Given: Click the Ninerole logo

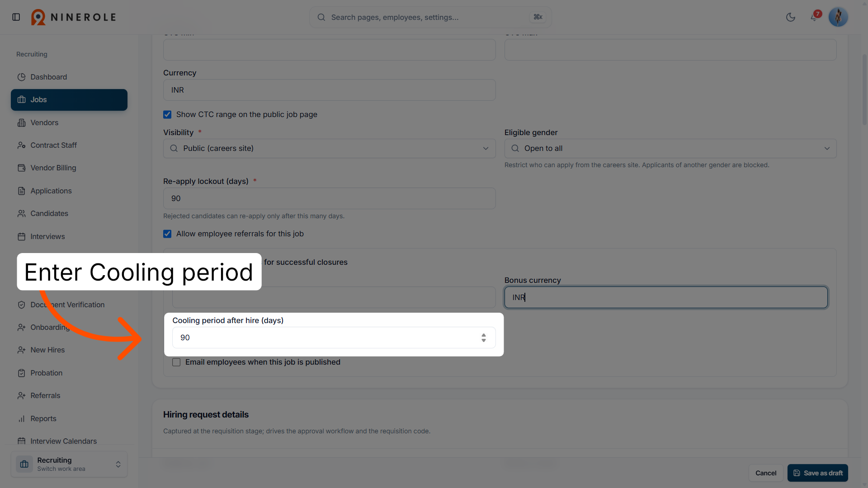Looking at the screenshot, I should [73, 17].
